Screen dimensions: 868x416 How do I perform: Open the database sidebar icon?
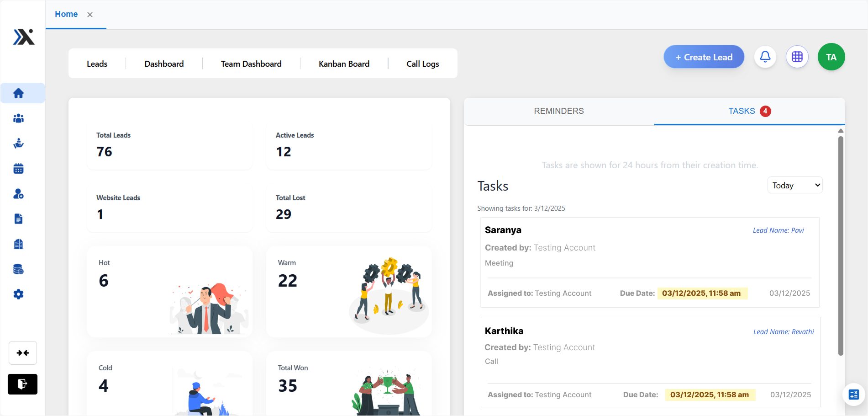19,269
